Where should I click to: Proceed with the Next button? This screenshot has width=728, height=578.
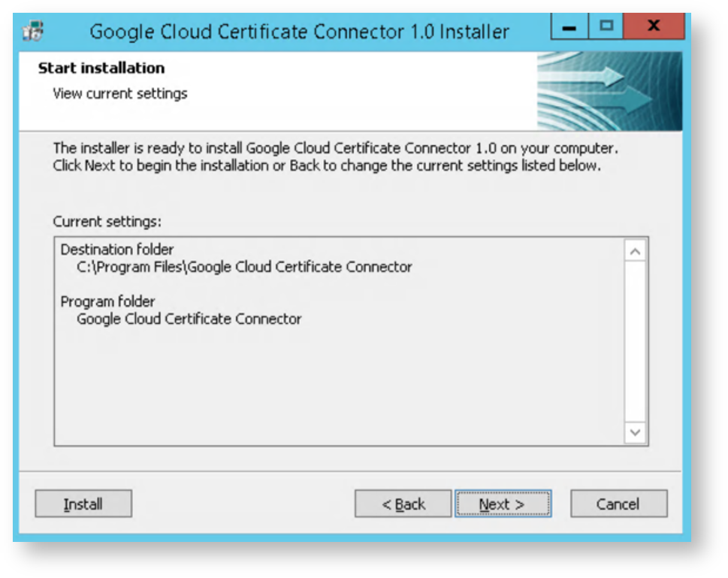503,504
